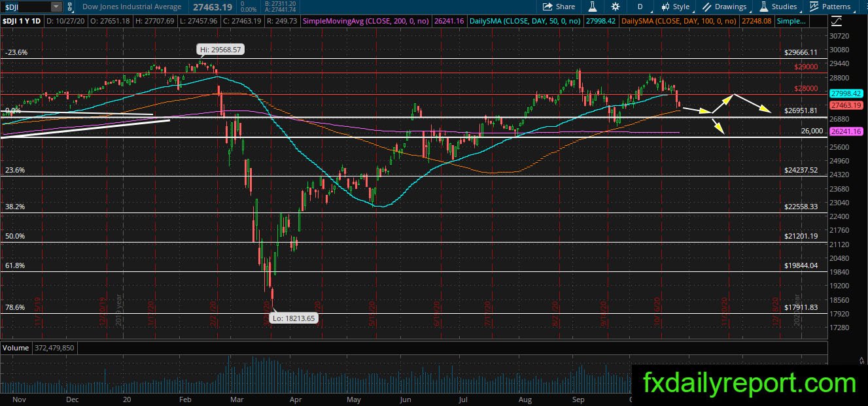Click the 50.0% retracement label

pyautogui.click(x=15, y=236)
